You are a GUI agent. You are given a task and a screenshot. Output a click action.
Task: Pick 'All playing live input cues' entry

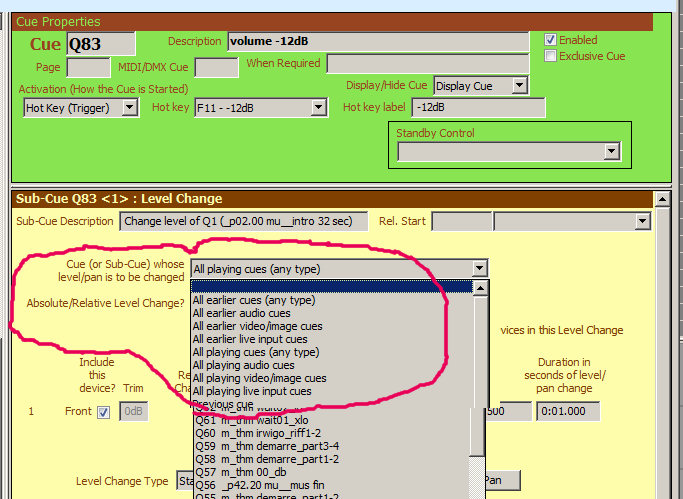[x=252, y=391]
